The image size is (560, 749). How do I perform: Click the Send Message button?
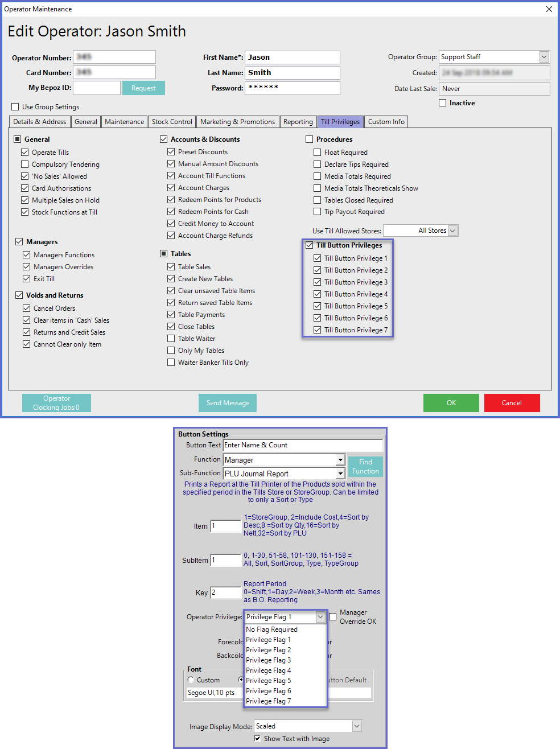pyautogui.click(x=228, y=403)
